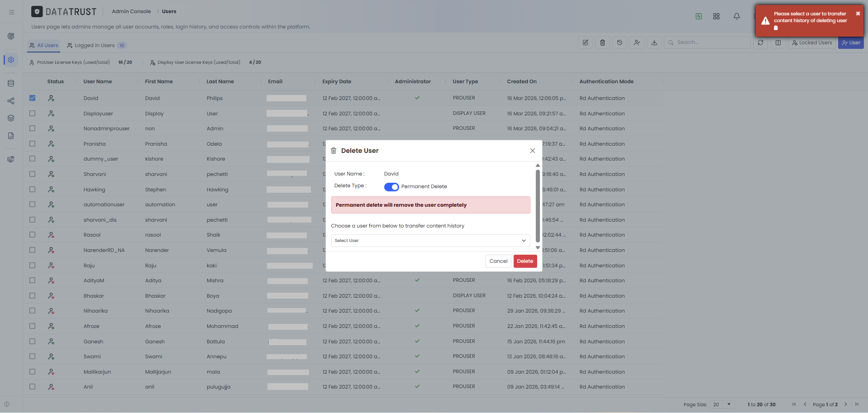868x413 pixels.
Task: Click the activity pulse icon in header
Action: click(x=699, y=16)
